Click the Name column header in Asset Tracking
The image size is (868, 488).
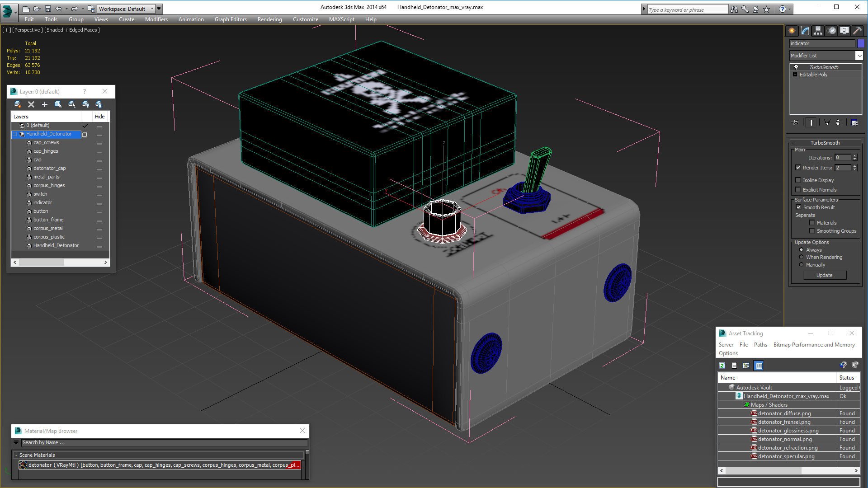click(x=777, y=378)
